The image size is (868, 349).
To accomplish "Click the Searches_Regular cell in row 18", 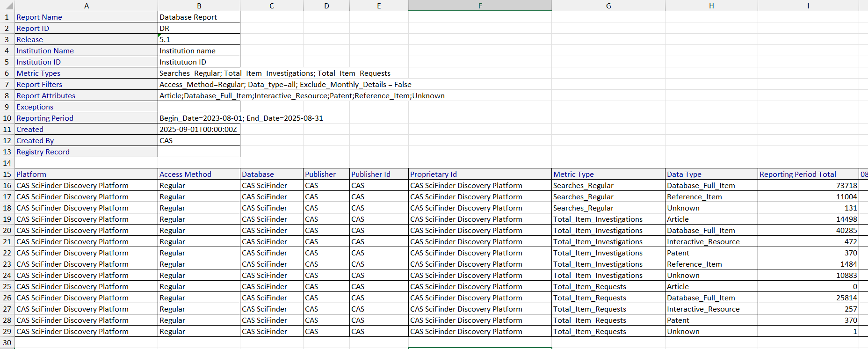I will (608, 208).
